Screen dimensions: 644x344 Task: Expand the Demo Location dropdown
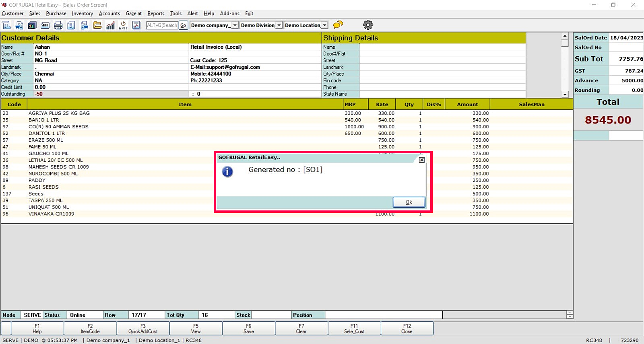click(324, 25)
